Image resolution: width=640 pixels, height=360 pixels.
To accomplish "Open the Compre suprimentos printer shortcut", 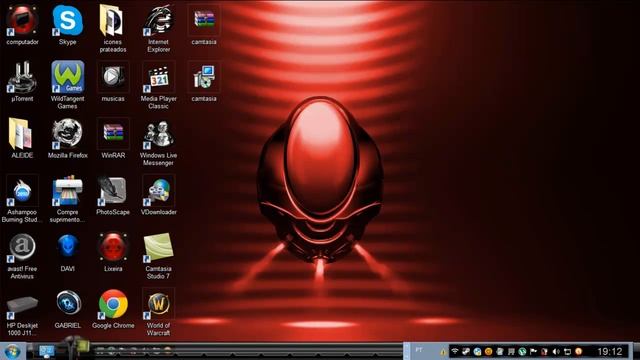I will 67,198.
